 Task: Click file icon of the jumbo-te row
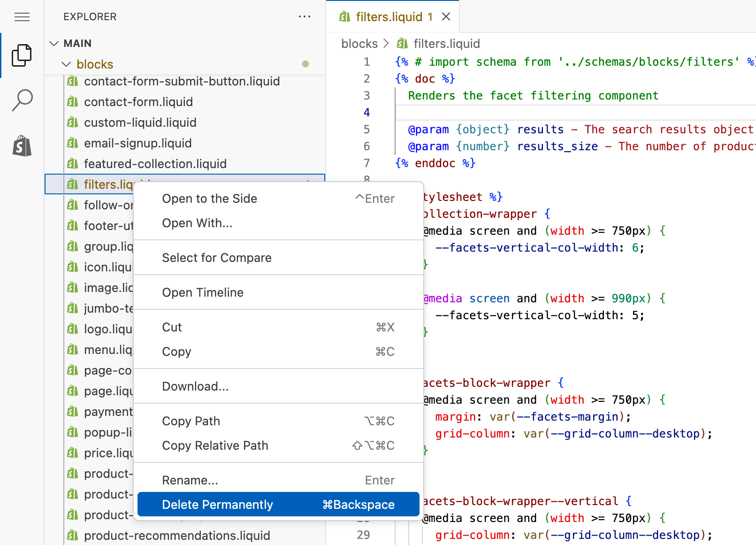point(73,308)
